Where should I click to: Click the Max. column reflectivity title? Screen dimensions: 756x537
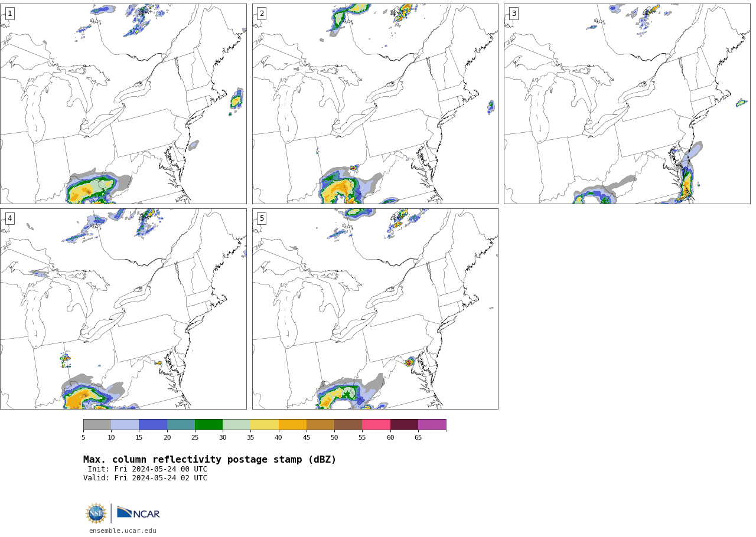pyautogui.click(x=210, y=460)
